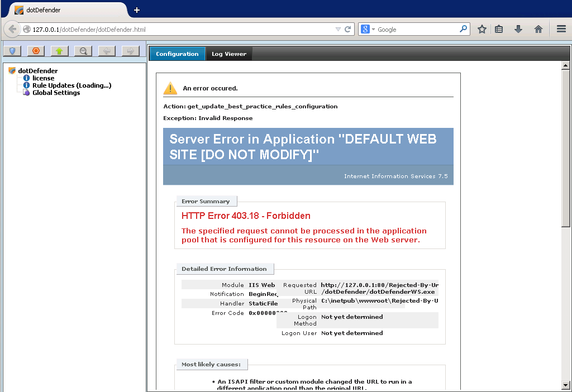Click the "Error Summary" section label
The height and width of the screenshot is (392, 572).
point(206,201)
